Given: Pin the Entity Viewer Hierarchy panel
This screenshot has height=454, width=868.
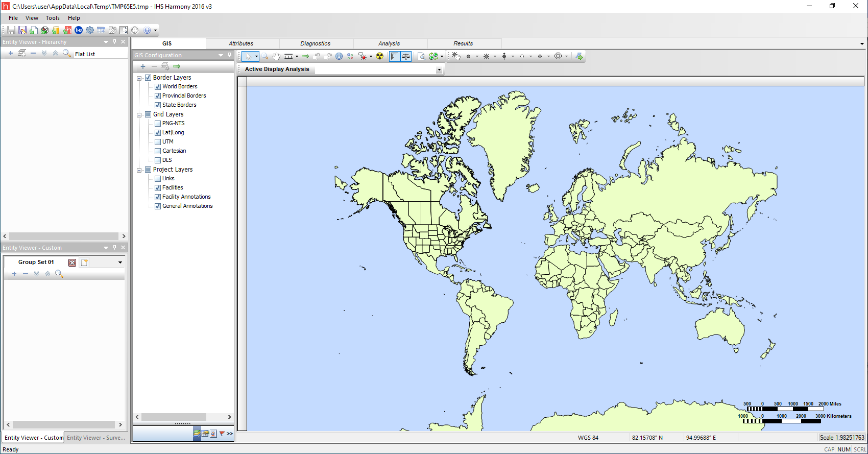Looking at the screenshot, I should (114, 42).
